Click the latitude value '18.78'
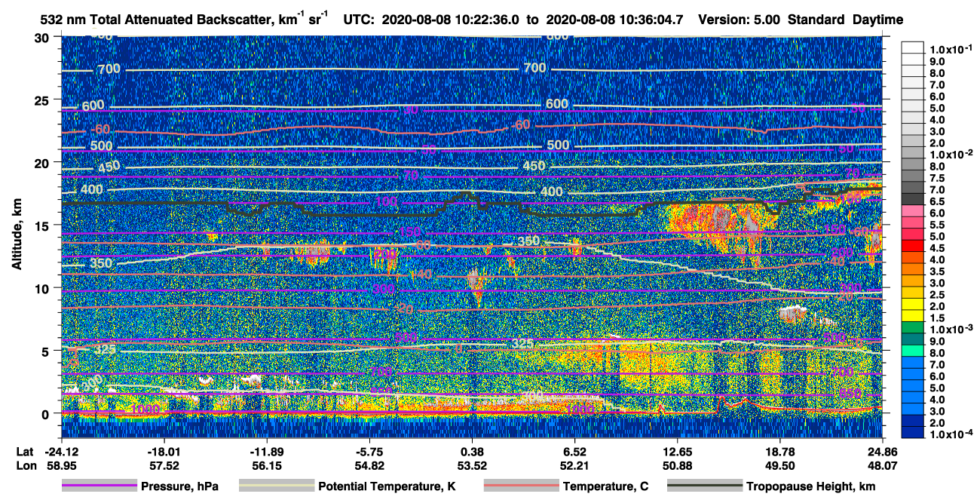980x503 pixels. 780,451
